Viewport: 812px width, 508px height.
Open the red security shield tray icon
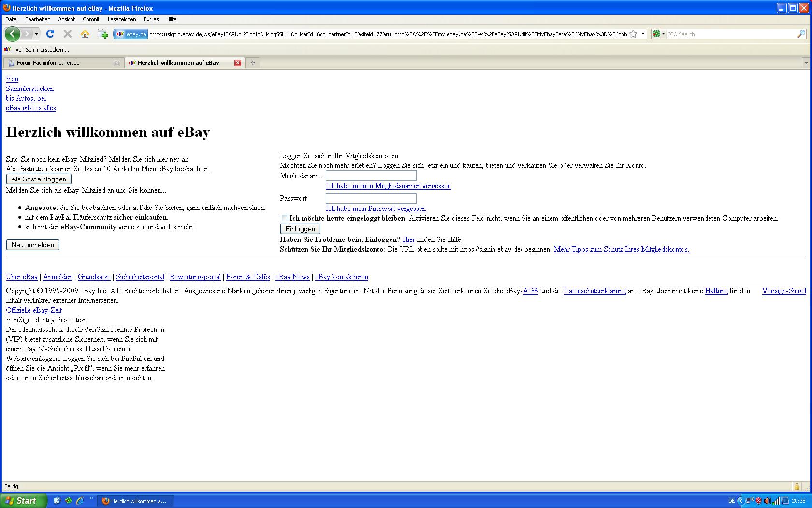758,501
